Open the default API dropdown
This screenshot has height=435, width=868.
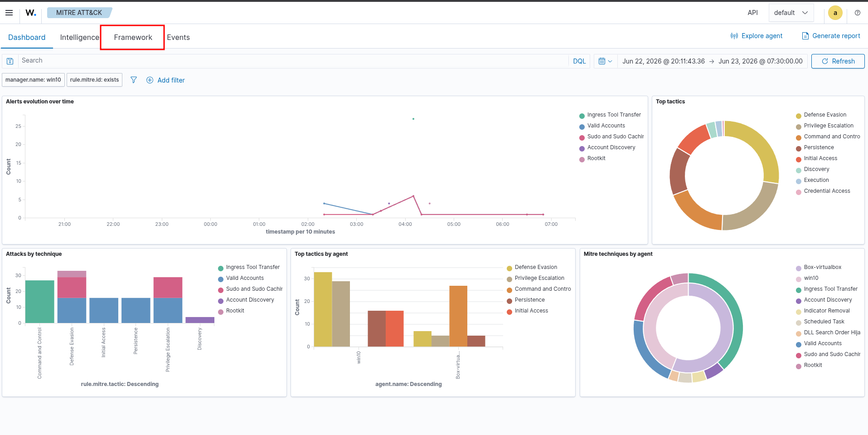(x=791, y=13)
